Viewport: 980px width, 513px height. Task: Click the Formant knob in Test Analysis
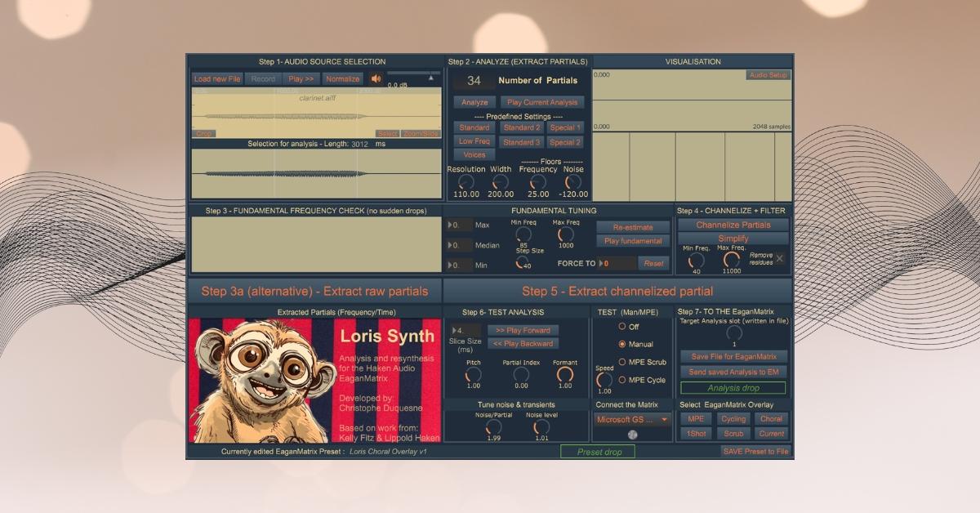click(564, 374)
